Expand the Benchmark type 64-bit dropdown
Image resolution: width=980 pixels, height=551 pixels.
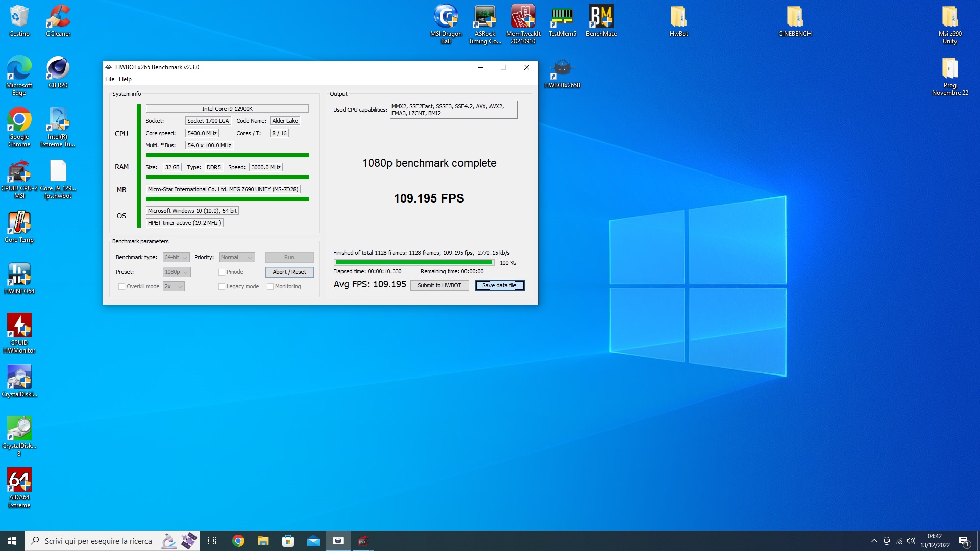click(176, 258)
